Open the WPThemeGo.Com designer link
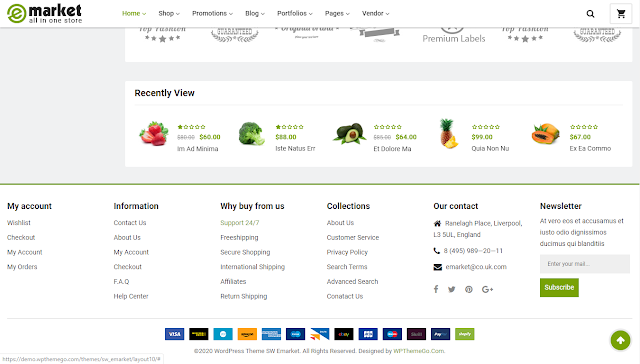Viewport: 640px width, 364px height. [x=419, y=351]
